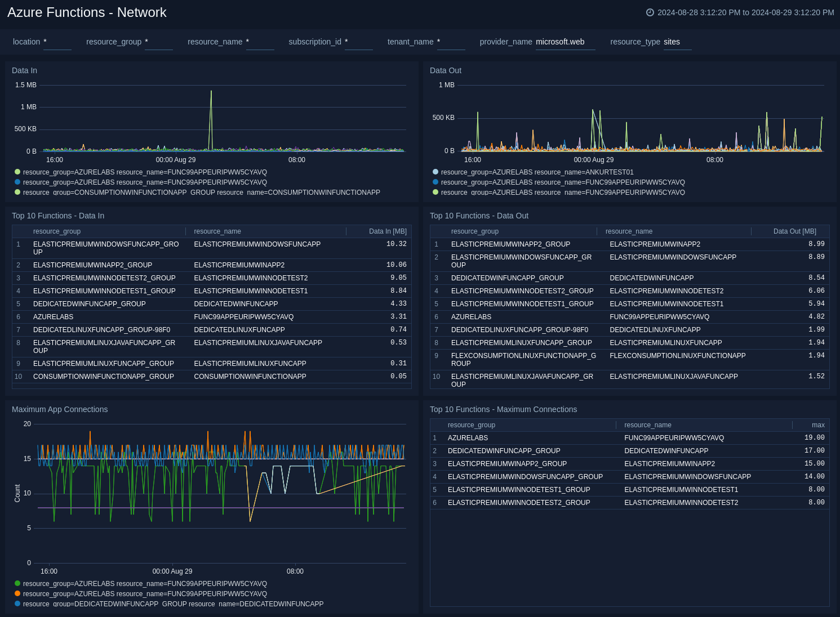Select ELASTICPREMIUMWINDOWSFUNCAPP_GROUP in Maximum Connections table
The image size is (840, 617).
click(525, 477)
